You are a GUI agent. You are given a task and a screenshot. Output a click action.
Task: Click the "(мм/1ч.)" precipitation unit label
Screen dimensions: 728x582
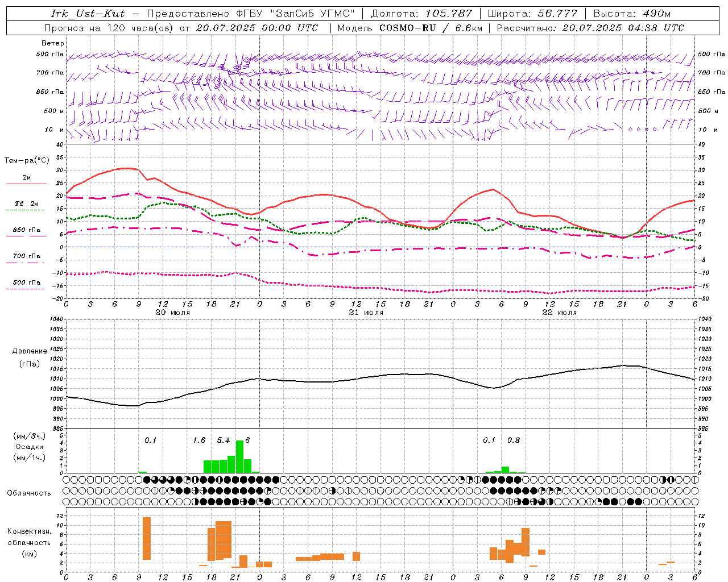[30, 458]
